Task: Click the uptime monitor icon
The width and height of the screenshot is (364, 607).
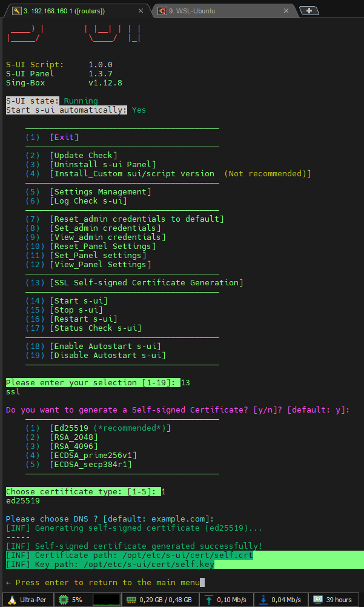Action: 318,600
